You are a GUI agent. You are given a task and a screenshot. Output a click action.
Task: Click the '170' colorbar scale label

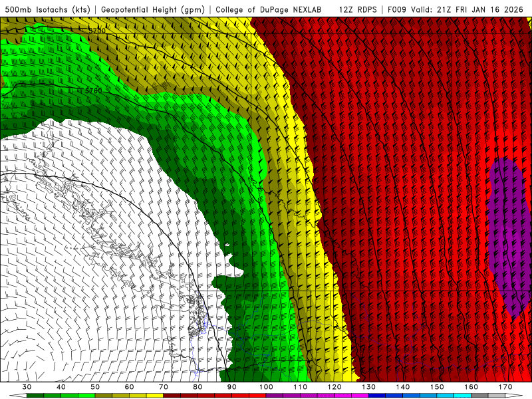[505, 387]
